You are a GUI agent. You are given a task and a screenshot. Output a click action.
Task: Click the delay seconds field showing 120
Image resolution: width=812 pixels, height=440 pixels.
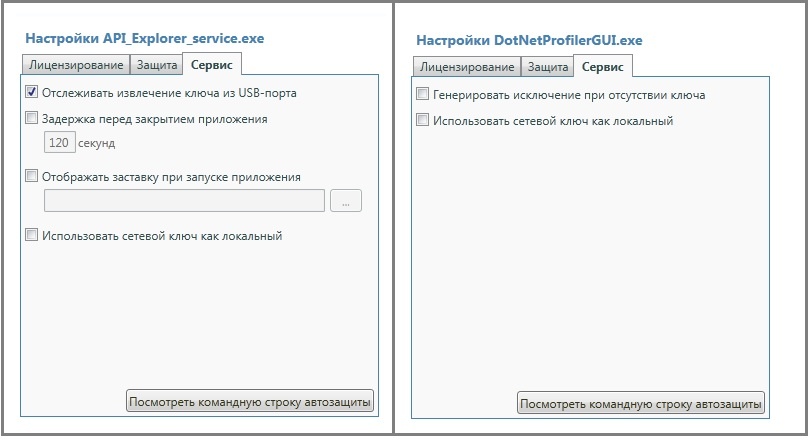point(59,143)
